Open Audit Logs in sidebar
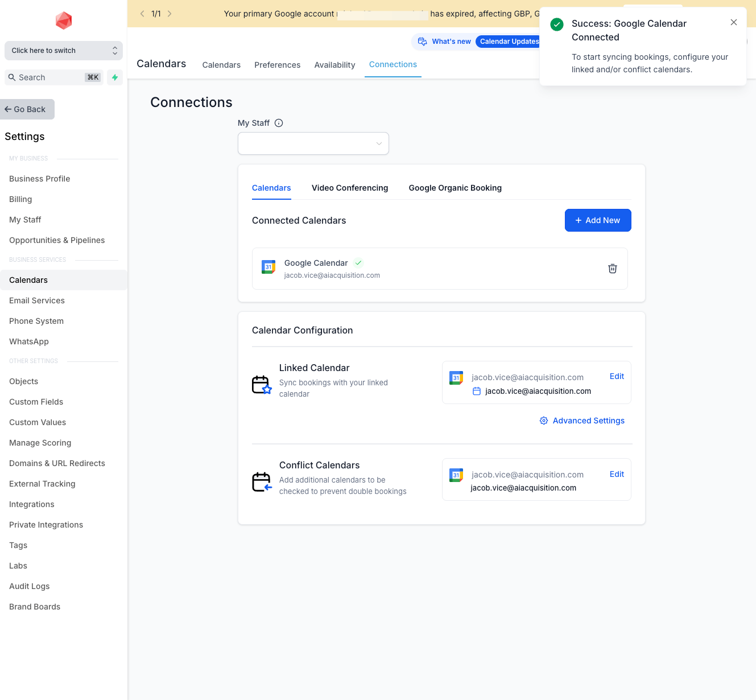This screenshot has height=700, width=756. pos(30,586)
